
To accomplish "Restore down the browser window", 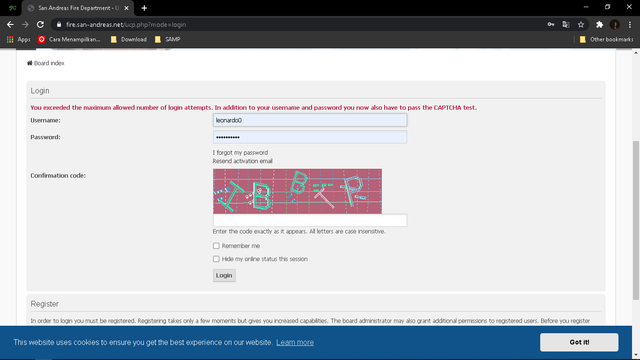I will coord(607,7).
